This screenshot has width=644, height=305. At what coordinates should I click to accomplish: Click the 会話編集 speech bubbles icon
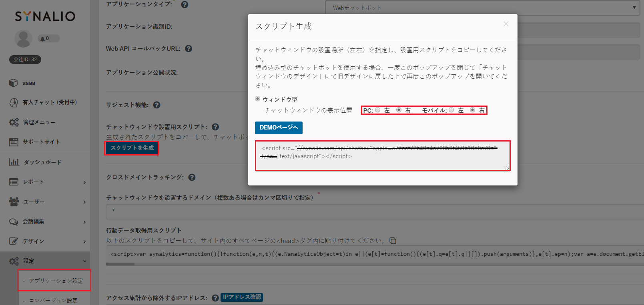click(x=14, y=221)
